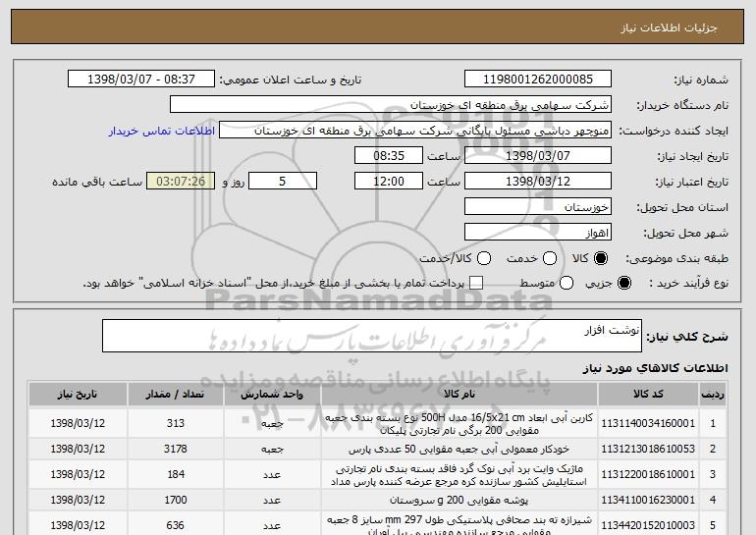Click the تاریخ نیاز column header
This screenshot has width=756, height=535.
click(78, 395)
